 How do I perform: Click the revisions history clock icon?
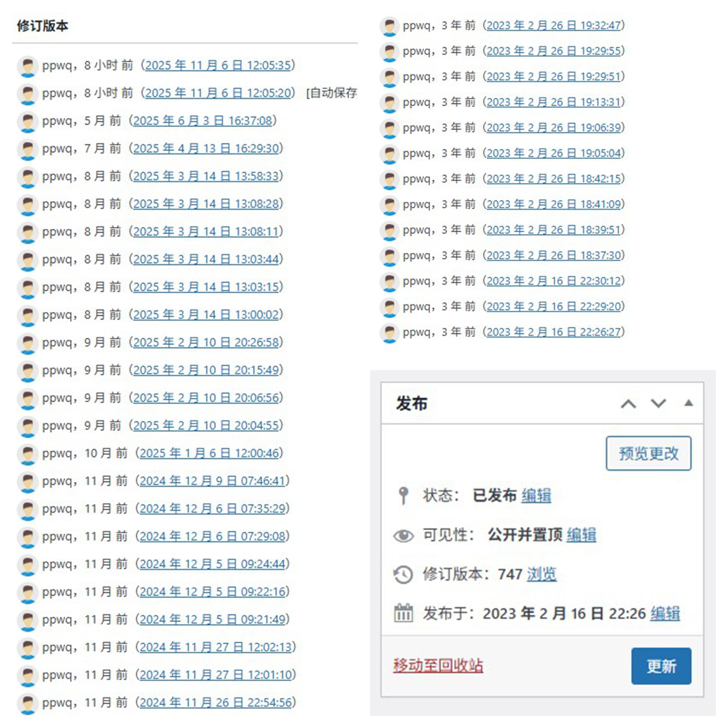pos(403,575)
